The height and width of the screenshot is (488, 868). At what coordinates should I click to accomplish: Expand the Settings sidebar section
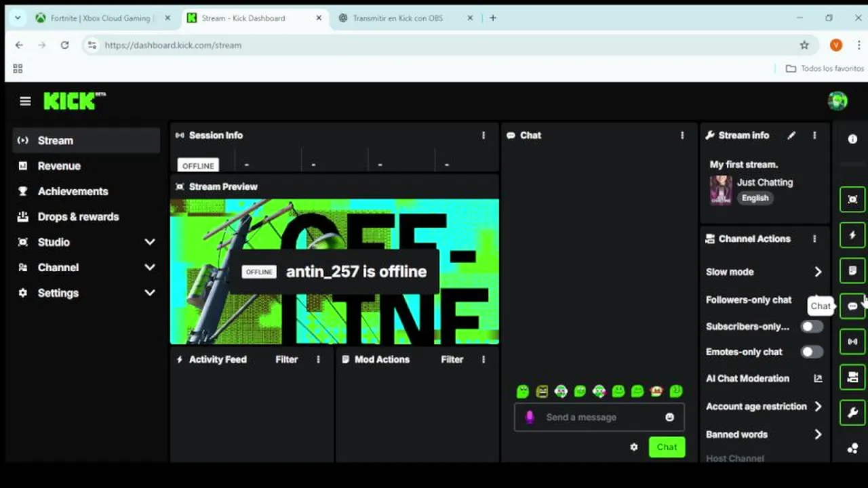[x=150, y=293]
